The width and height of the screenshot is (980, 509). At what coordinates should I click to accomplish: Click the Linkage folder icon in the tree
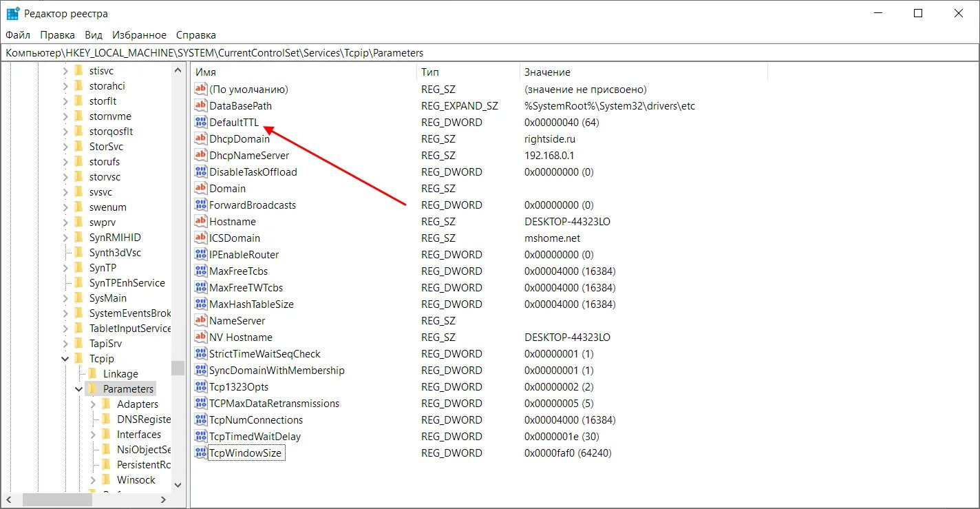coord(92,374)
